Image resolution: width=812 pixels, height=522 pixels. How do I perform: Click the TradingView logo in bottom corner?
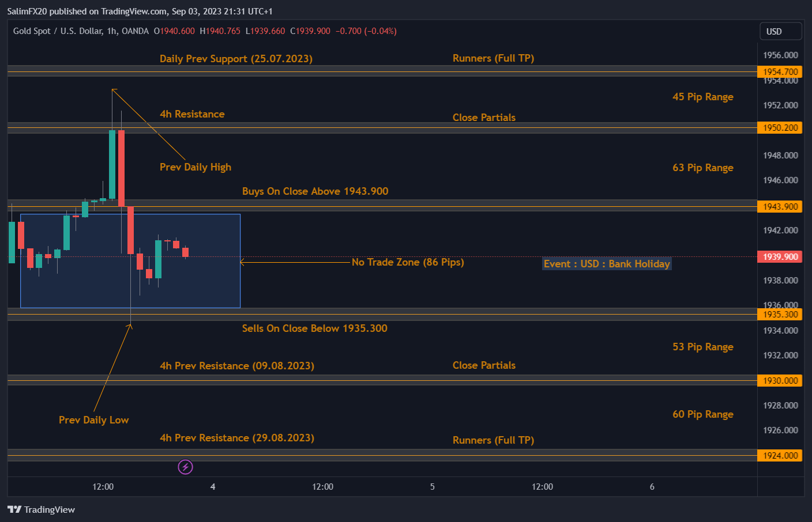(x=41, y=510)
